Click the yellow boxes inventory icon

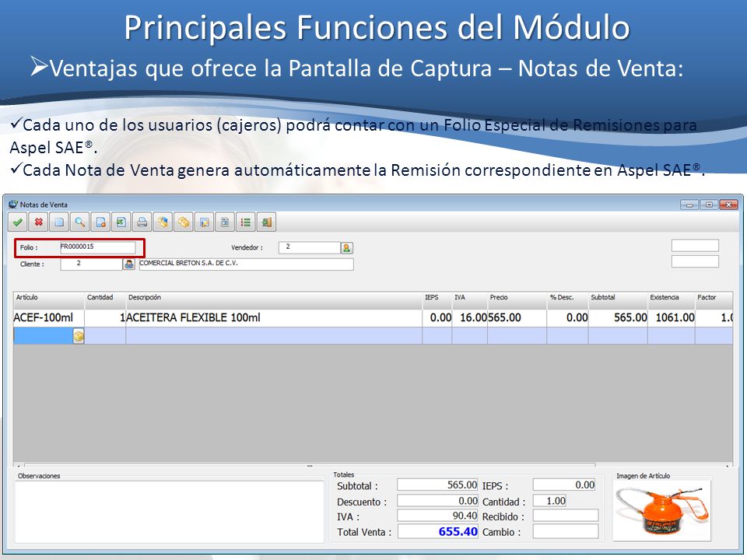point(184,222)
